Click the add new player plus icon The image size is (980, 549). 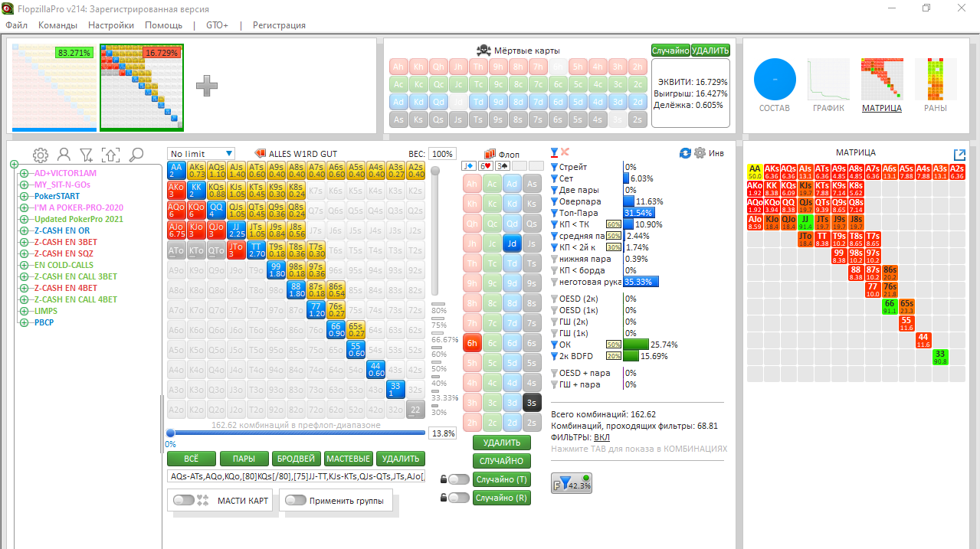(x=207, y=86)
